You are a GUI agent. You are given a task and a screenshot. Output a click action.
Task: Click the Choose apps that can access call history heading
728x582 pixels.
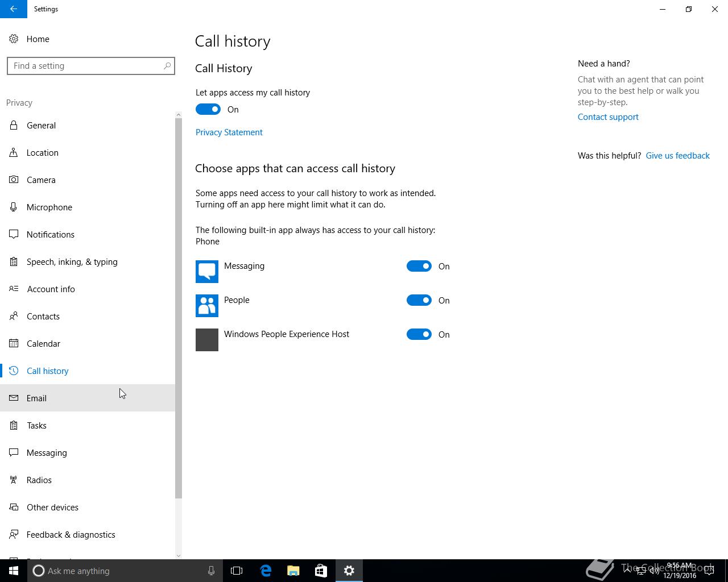[295, 168]
